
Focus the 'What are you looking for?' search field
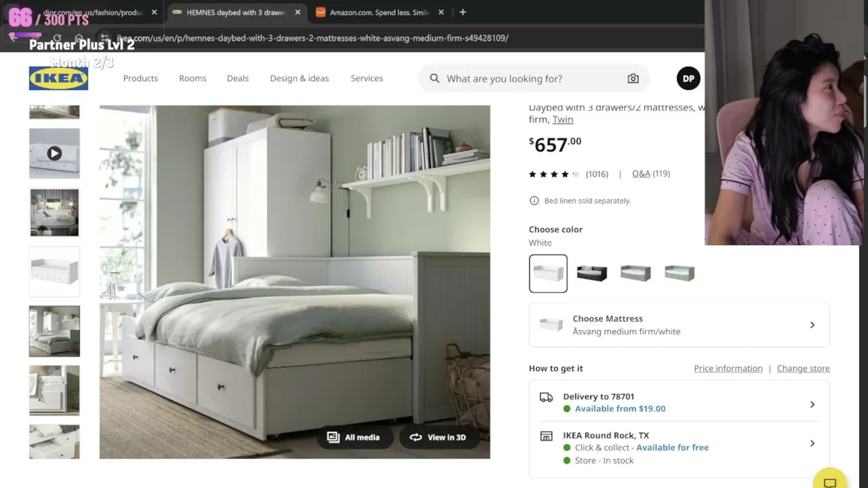point(534,79)
